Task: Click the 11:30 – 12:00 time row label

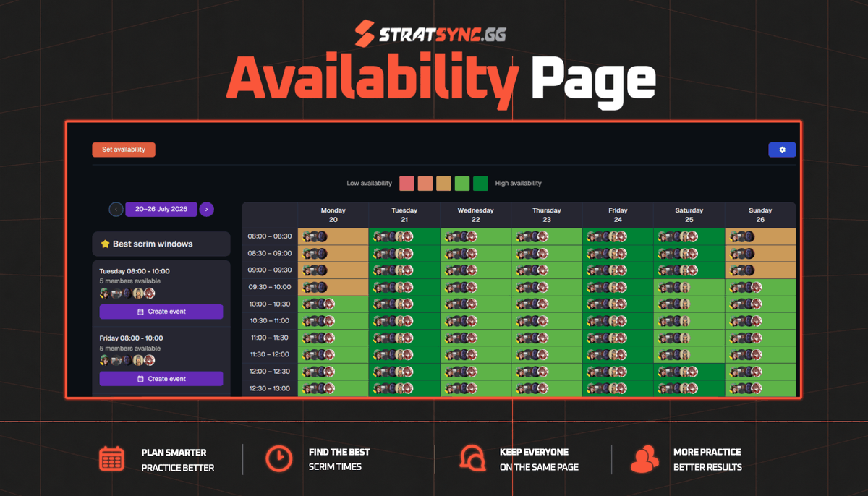Action: click(x=269, y=355)
